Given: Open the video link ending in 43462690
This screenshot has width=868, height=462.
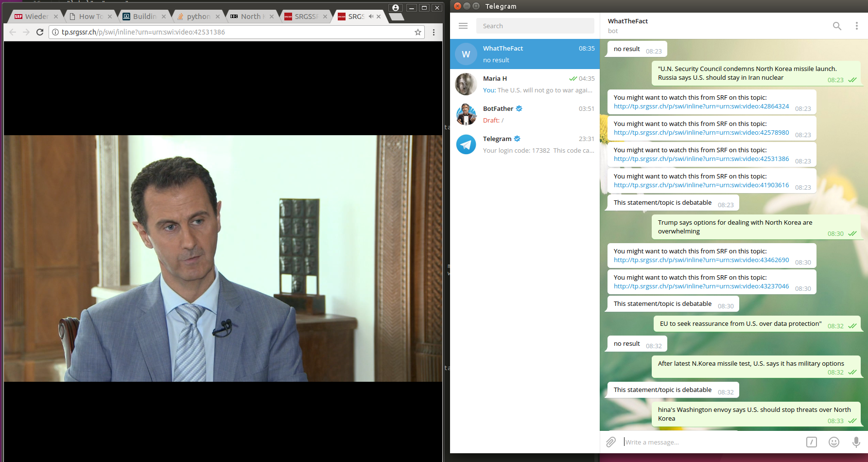Looking at the screenshot, I should point(701,260).
